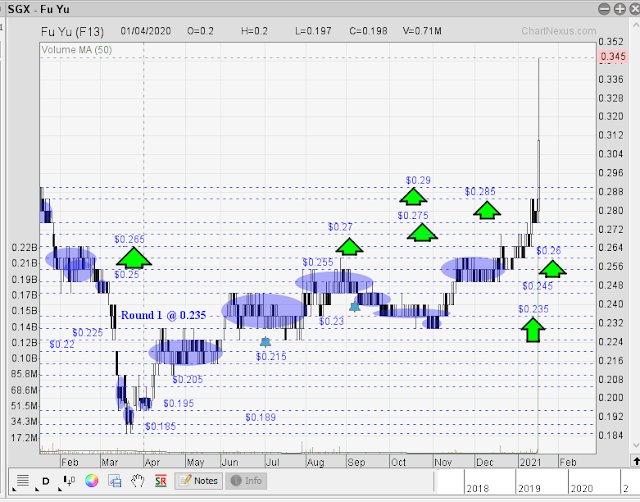The image size is (640, 502).
Task: Open the color wheel settings
Action: point(91,481)
